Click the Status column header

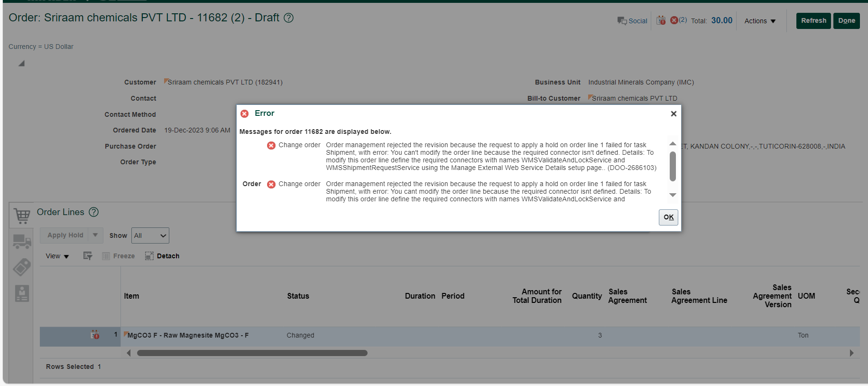(x=298, y=296)
